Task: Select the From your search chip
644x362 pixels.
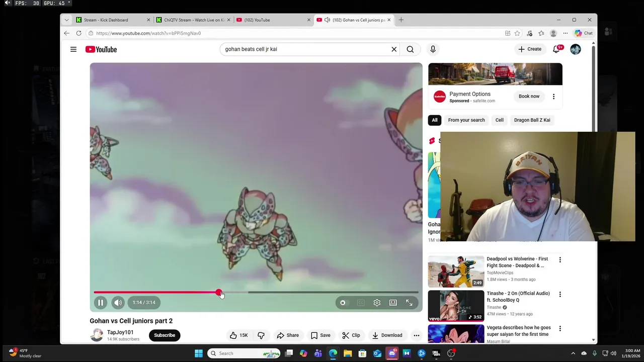Action: [x=466, y=120]
